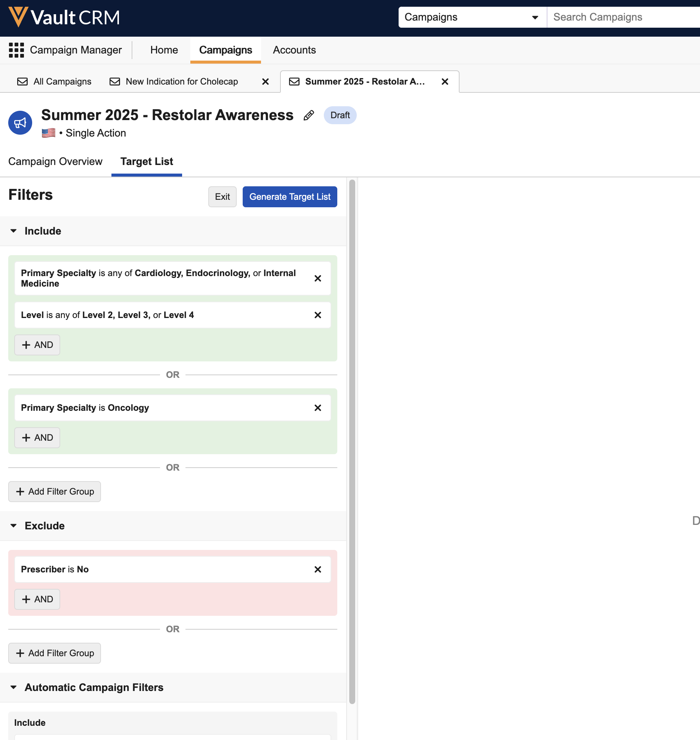Delete the Primary Specialty is Oncology filter
Viewport: 700px width, 740px height.
(x=318, y=408)
